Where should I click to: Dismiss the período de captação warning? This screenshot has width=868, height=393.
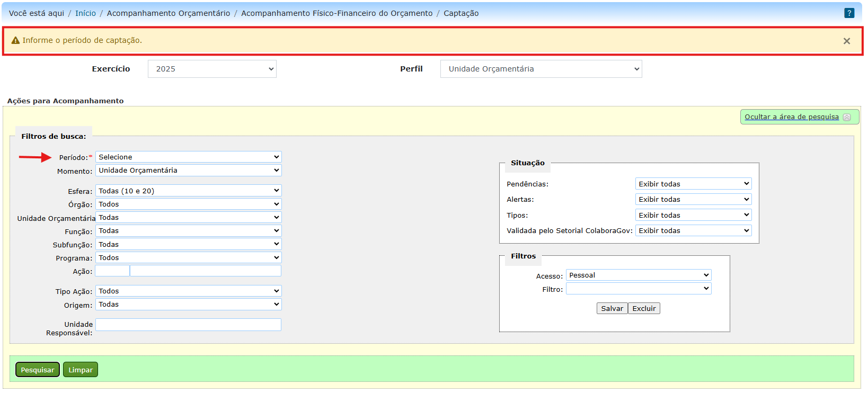846,41
